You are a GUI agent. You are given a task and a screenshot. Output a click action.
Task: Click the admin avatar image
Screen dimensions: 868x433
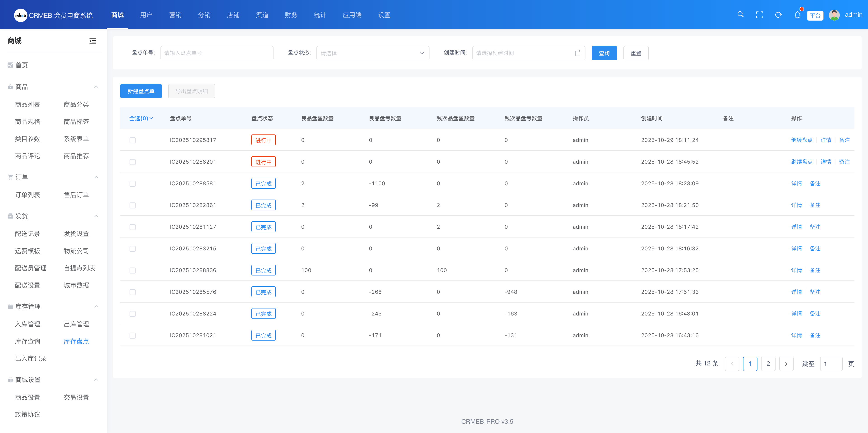(x=834, y=15)
